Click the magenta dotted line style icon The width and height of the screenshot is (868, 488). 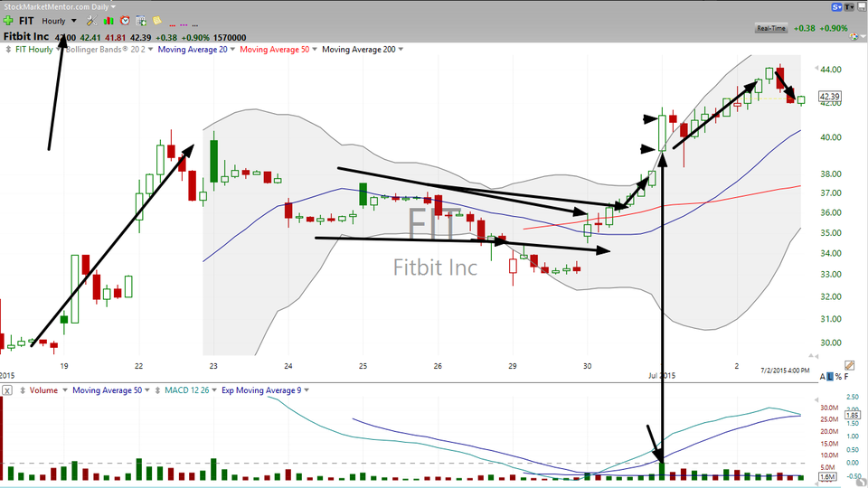point(184,25)
